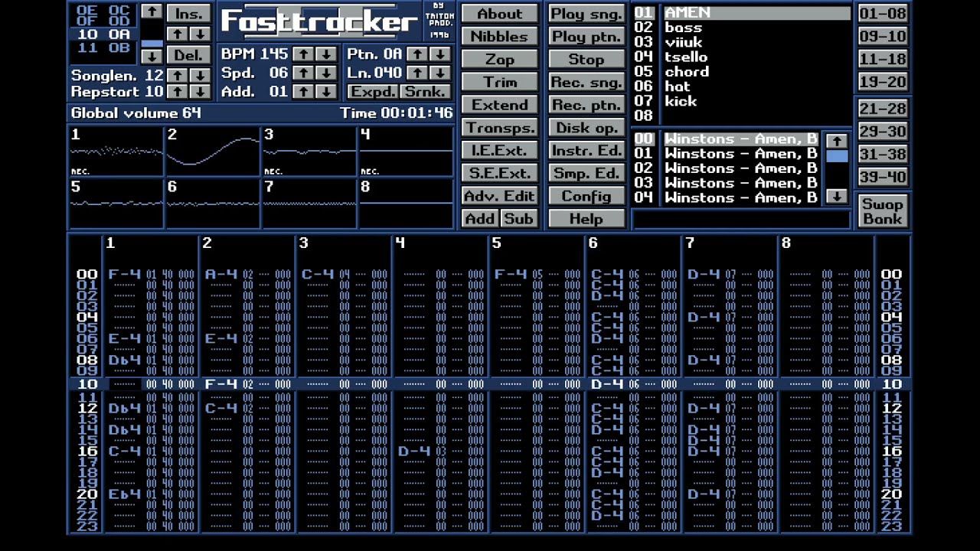Increase BPM with up arrow

click(x=303, y=54)
